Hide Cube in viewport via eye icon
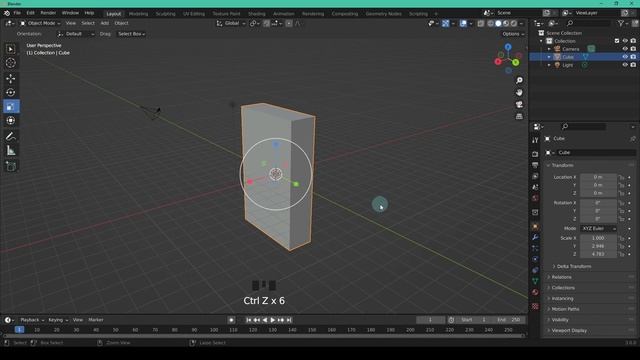The image size is (640, 360). [x=625, y=57]
